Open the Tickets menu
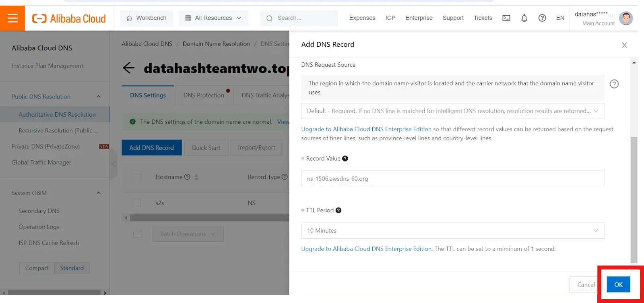This screenshot has width=644, height=303. [483, 18]
